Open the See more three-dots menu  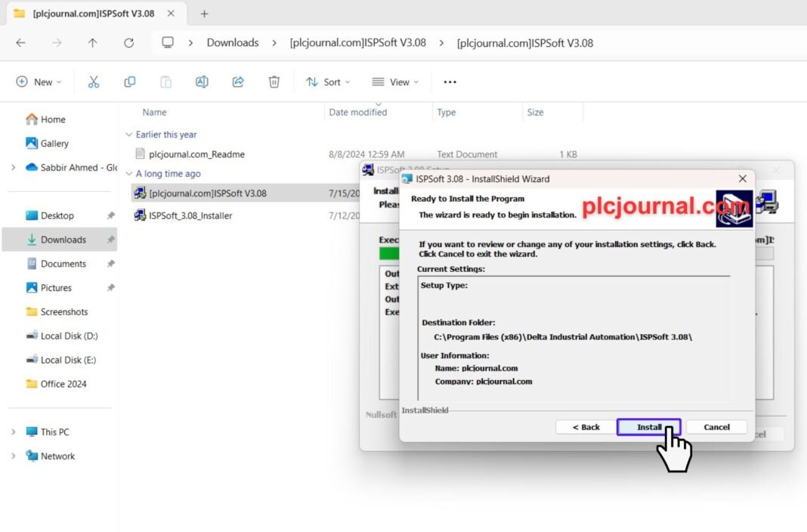(450, 82)
